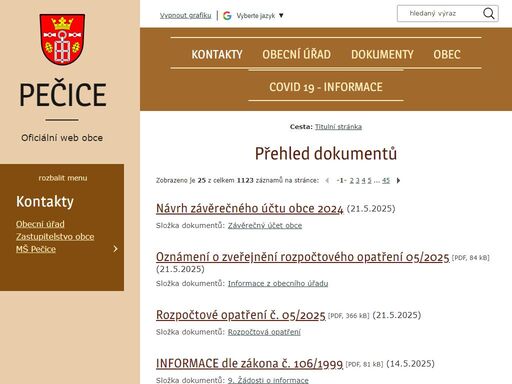
Task: Go to next page arrow in pagination
Action: (x=398, y=181)
